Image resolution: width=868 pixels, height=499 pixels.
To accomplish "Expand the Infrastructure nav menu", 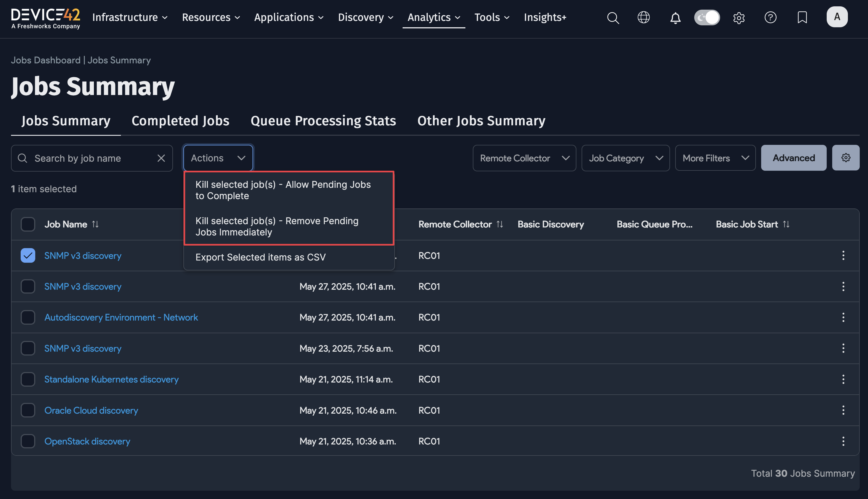I will pos(130,17).
